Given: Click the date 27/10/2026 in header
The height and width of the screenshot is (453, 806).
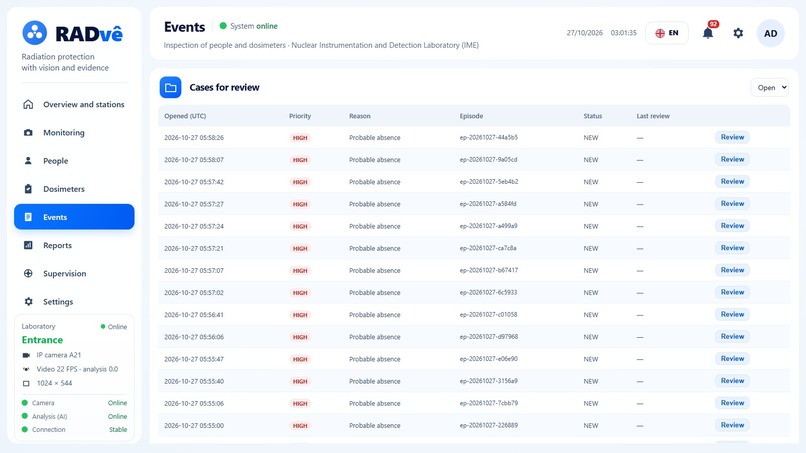Looking at the screenshot, I should click(x=584, y=33).
